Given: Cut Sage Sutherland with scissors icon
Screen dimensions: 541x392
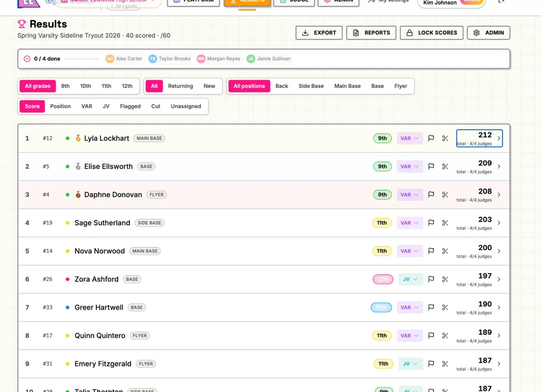Looking at the screenshot, I should (445, 223).
